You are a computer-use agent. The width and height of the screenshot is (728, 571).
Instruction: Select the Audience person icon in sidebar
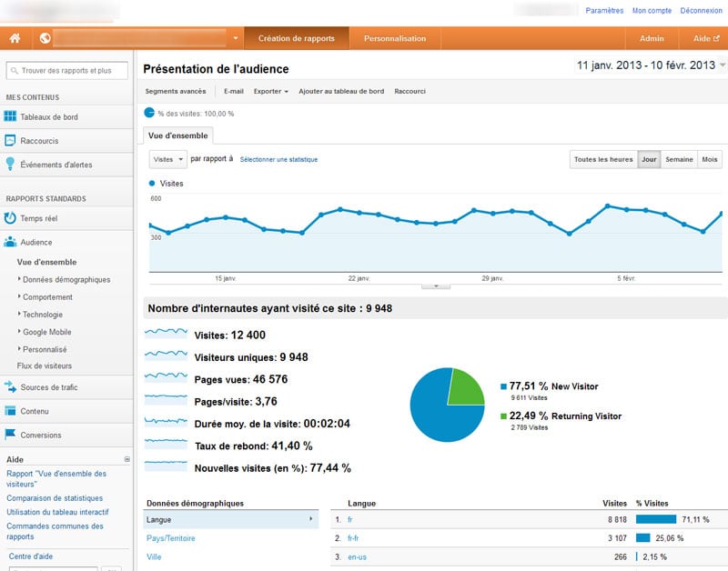tap(11, 242)
